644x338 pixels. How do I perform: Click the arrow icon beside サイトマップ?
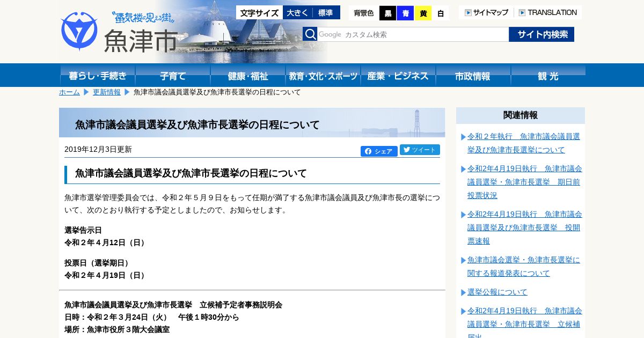[x=468, y=12]
